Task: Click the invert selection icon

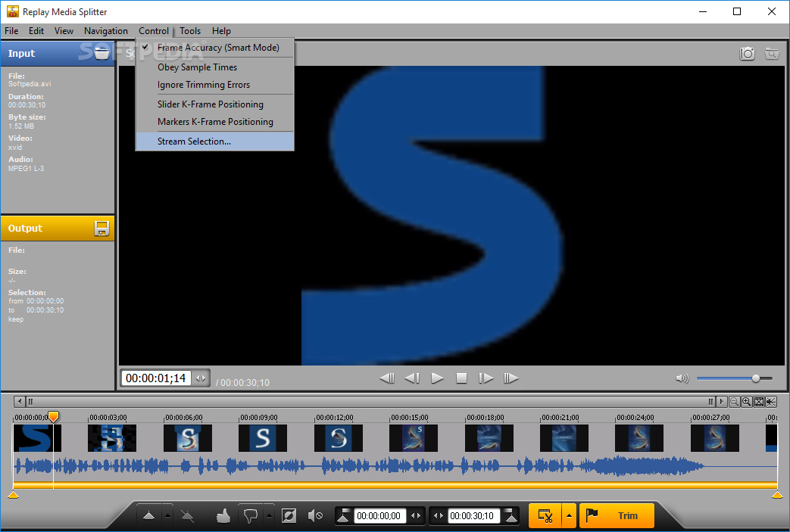Action: click(x=289, y=516)
